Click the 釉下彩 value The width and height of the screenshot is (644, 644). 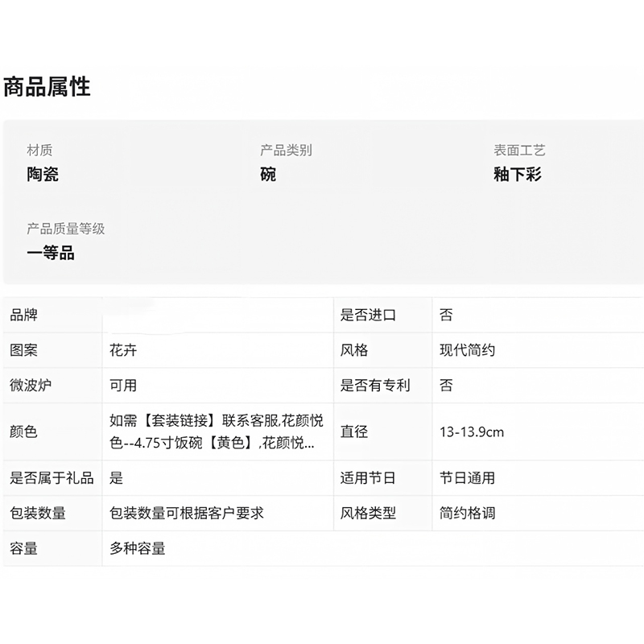click(518, 174)
